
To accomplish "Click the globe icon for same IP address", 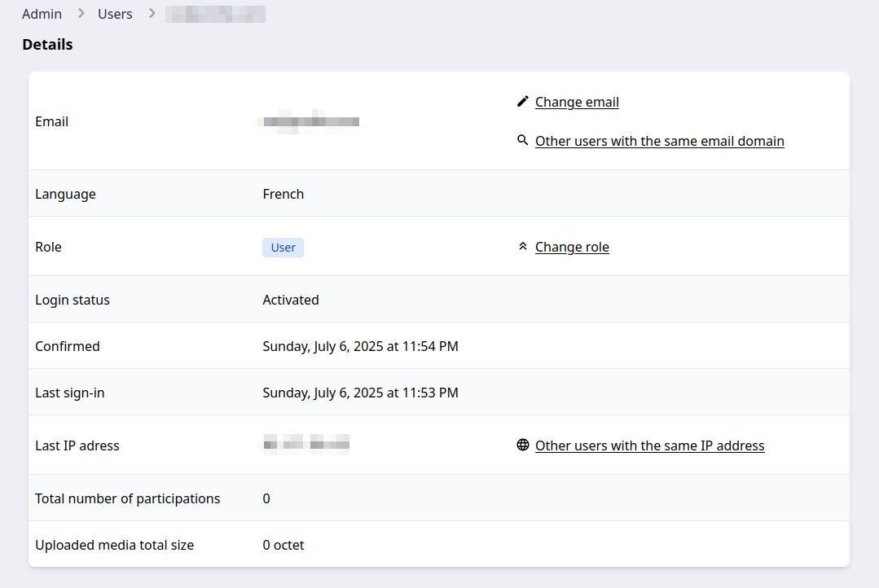I will pyautogui.click(x=523, y=445).
